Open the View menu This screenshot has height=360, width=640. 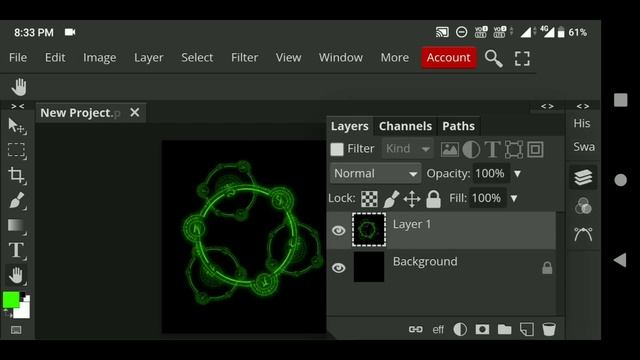288,58
